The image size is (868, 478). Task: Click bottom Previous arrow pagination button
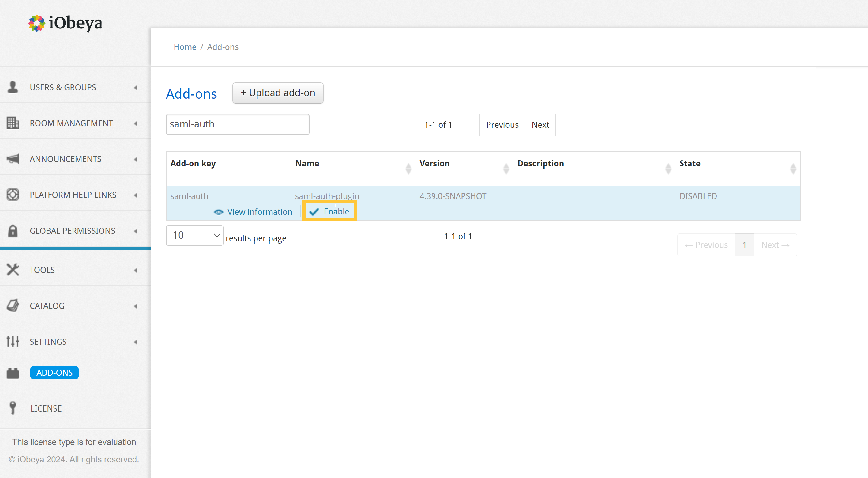pyautogui.click(x=706, y=245)
